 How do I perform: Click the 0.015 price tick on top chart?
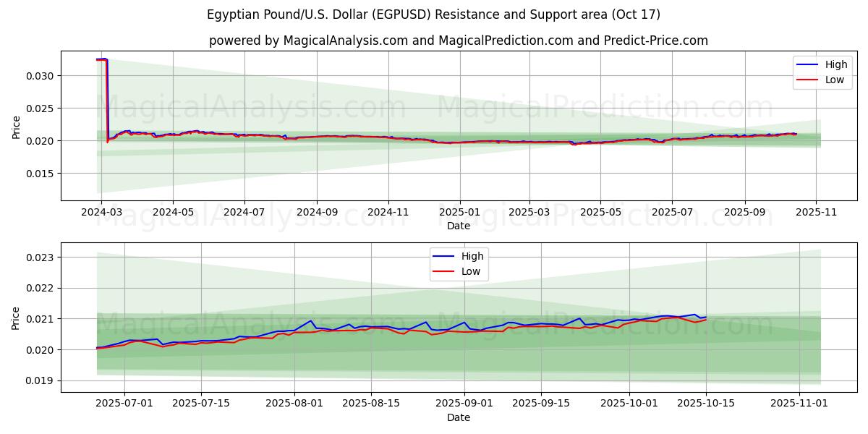38,174
